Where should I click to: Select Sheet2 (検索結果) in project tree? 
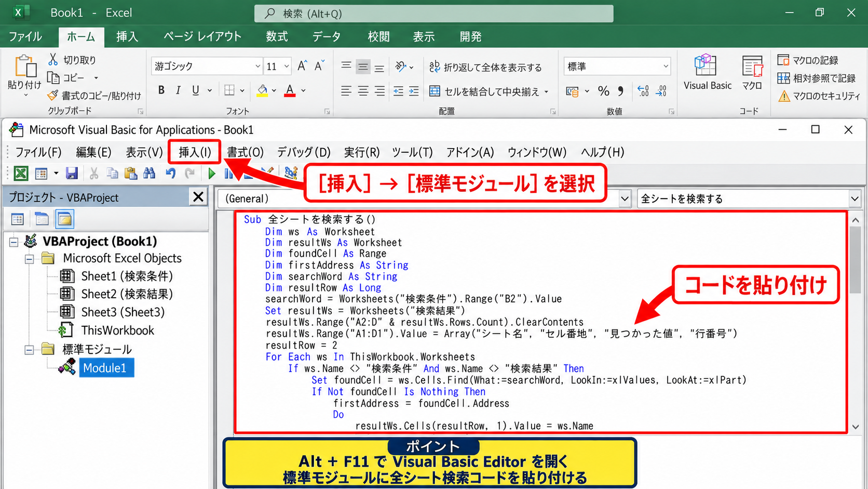coord(127,294)
